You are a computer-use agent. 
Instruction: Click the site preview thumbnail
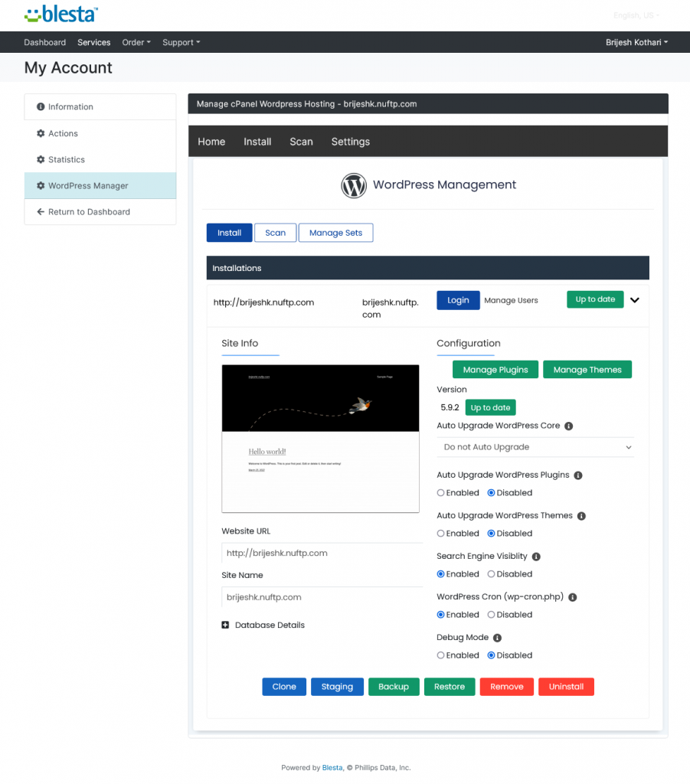[321, 439]
